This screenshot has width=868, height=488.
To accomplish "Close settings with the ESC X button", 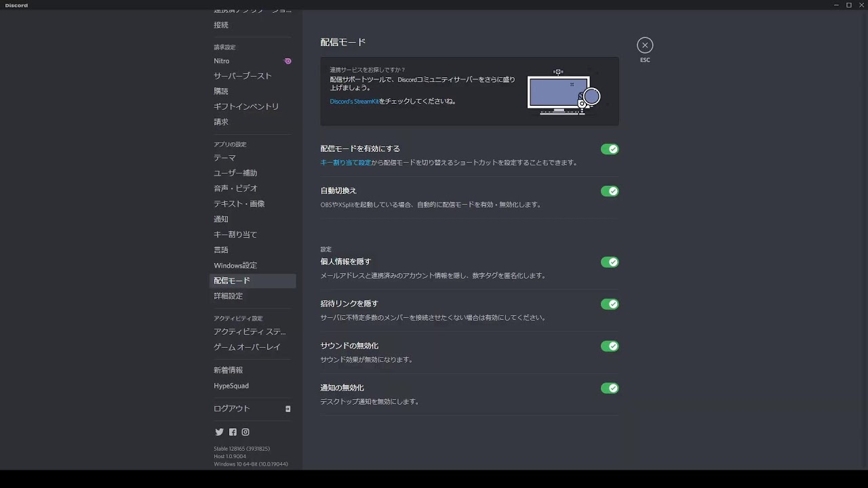I will click(645, 45).
